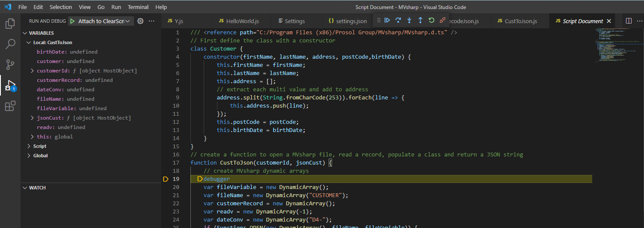Open the Source Control view
The image size is (644, 228).
pyautogui.click(x=10, y=64)
